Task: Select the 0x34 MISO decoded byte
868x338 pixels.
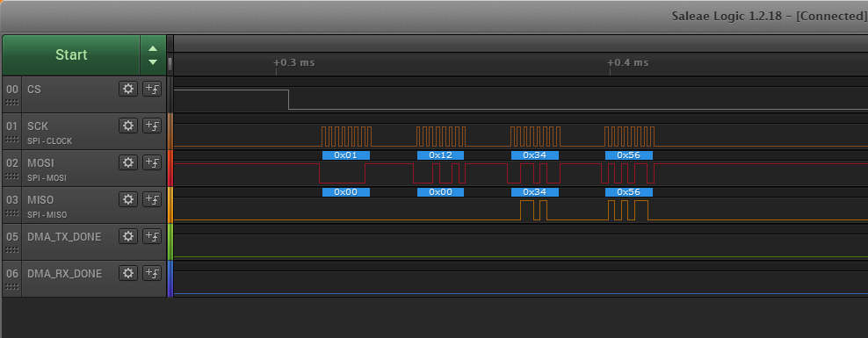Action: pos(535,192)
